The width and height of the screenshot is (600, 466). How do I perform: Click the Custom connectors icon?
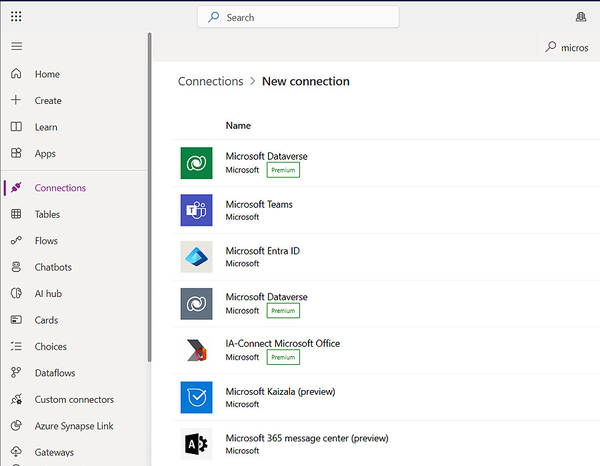point(16,399)
